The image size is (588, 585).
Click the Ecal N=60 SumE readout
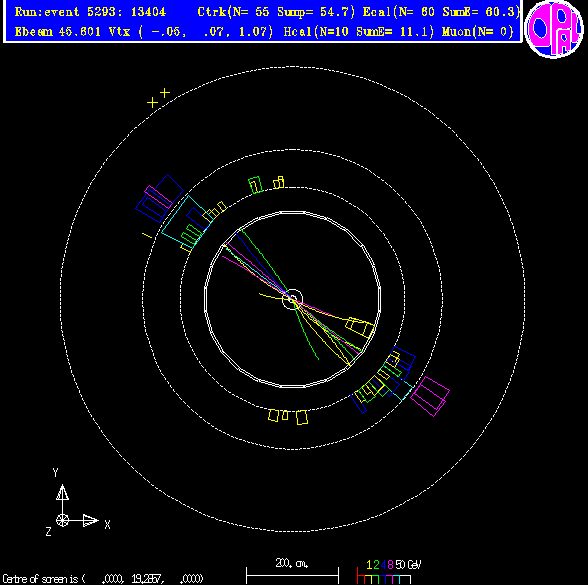(x=441, y=12)
